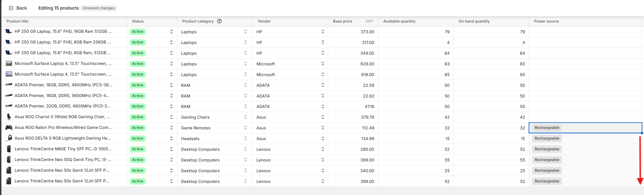Click the Unsaved changes badge
Screen dimensions: 644x195
click(x=99, y=8)
